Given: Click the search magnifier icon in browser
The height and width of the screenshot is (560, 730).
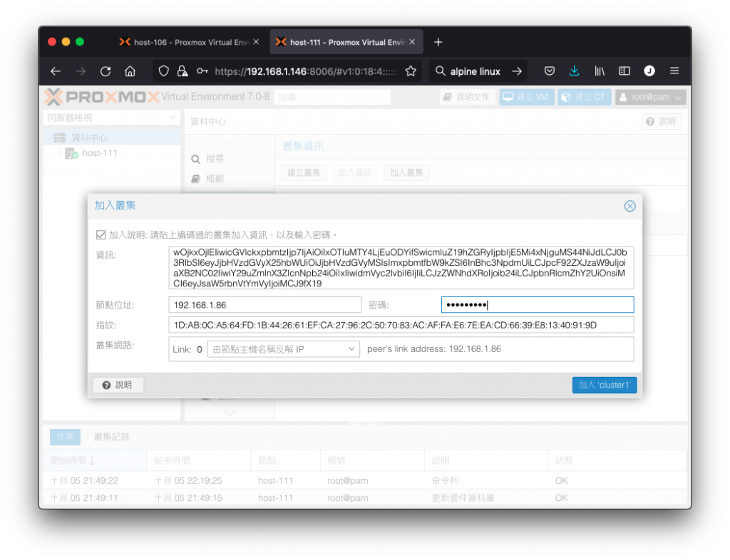Looking at the screenshot, I should click(x=440, y=71).
